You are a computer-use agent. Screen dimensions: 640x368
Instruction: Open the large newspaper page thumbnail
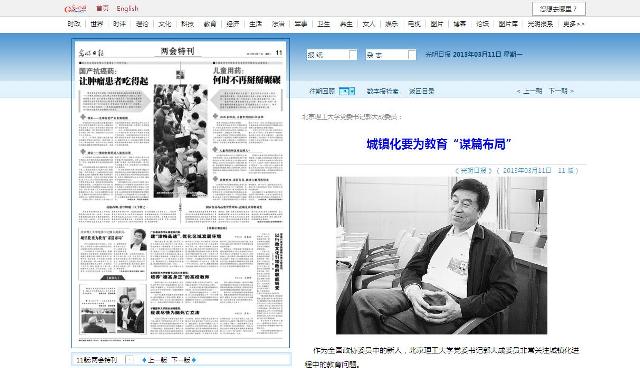[x=180, y=193]
